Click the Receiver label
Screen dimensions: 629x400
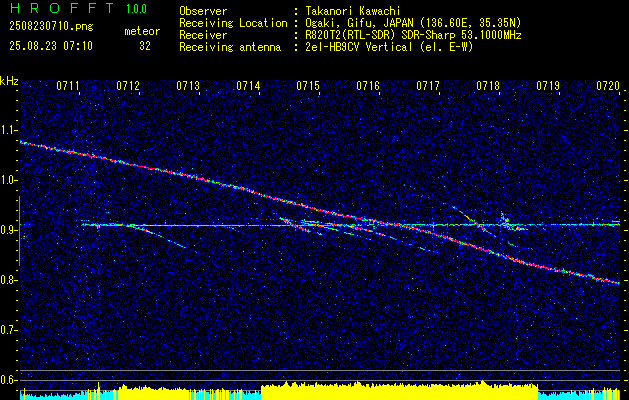coord(203,35)
